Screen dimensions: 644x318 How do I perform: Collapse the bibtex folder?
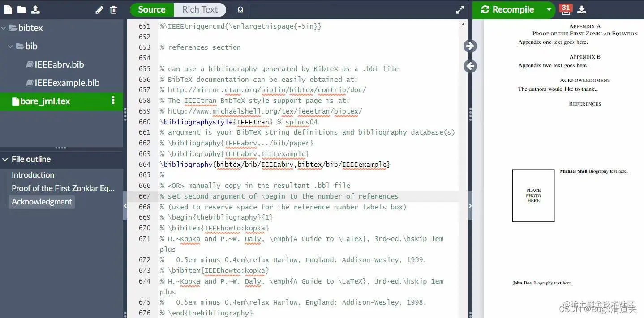pyautogui.click(x=4, y=28)
